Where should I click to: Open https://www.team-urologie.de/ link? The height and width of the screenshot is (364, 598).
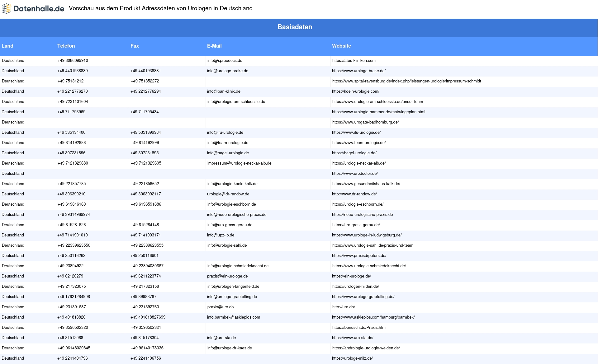pos(359,143)
